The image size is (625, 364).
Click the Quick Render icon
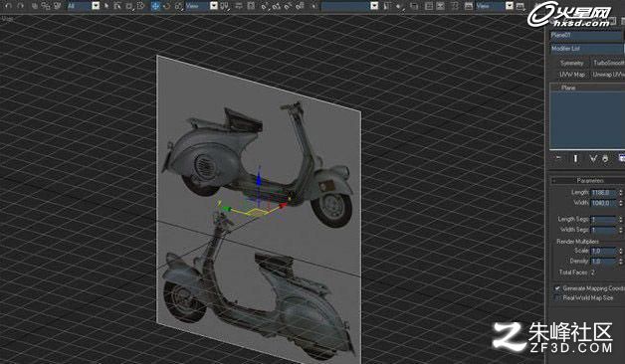click(x=520, y=6)
